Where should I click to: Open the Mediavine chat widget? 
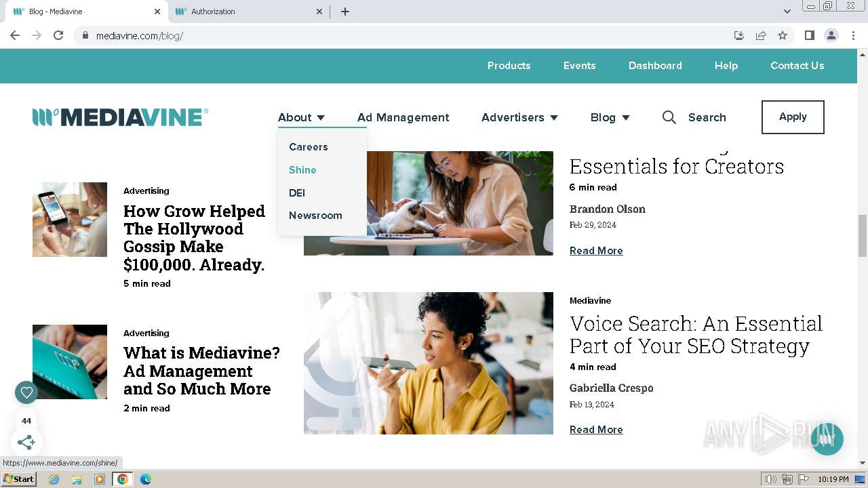coord(827,439)
